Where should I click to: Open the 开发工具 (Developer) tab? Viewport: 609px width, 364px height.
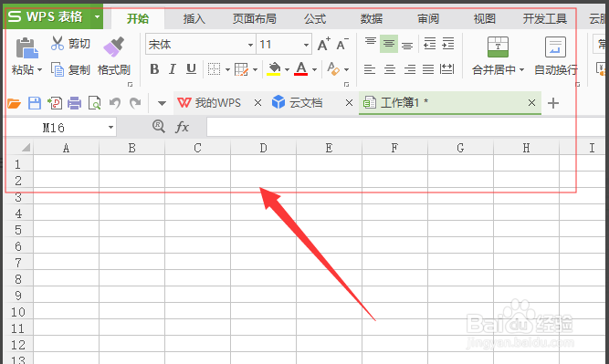coord(544,18)
